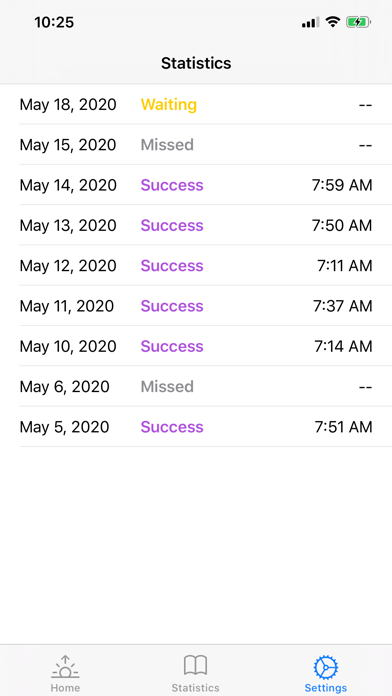Open the May 14, 2020 entry
The image size is (392, 696).
[196, 185]
